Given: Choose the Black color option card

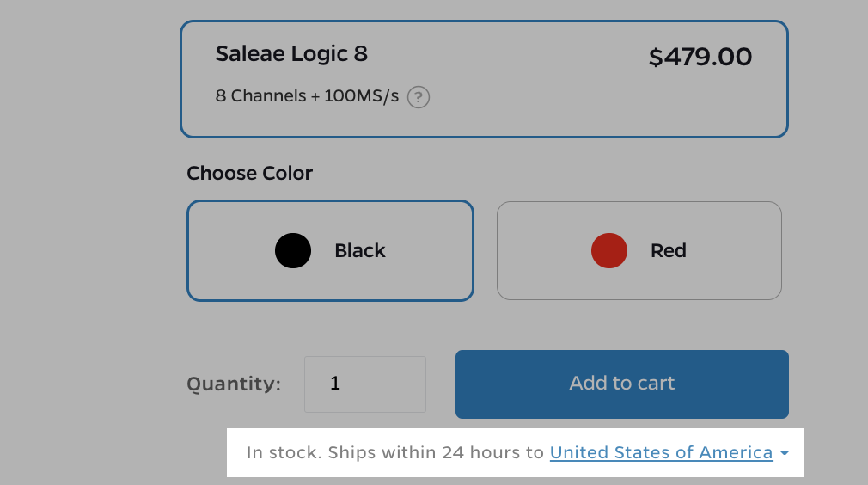Looking at the screenshot, I should click(x=330, y=250).
